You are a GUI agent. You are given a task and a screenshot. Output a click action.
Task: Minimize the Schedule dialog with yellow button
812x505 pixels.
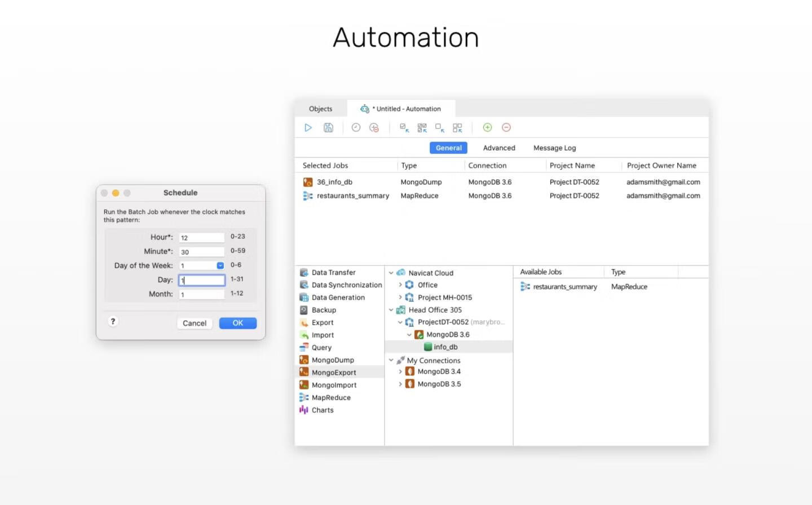116,193
